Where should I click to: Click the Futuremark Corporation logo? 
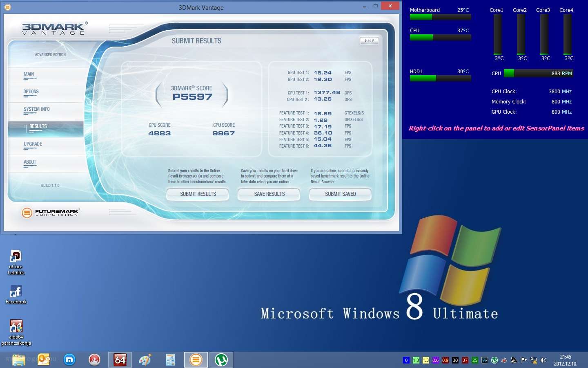[x=50, y=213]
